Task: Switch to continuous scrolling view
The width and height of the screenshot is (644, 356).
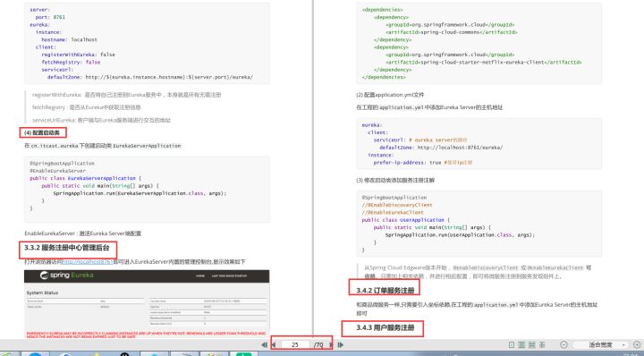Action: tap(532, 345)
